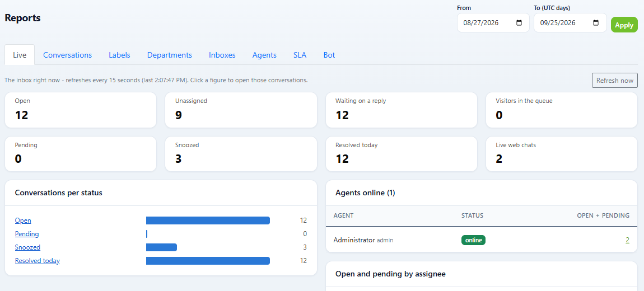Click the To date input 09/25/2026

(570, 23)
